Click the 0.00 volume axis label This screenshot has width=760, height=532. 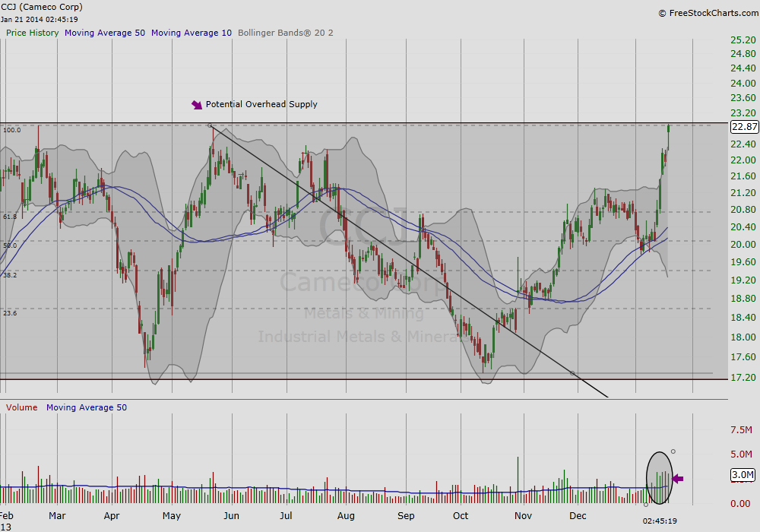pyautogui.click(x=740, y=504)
